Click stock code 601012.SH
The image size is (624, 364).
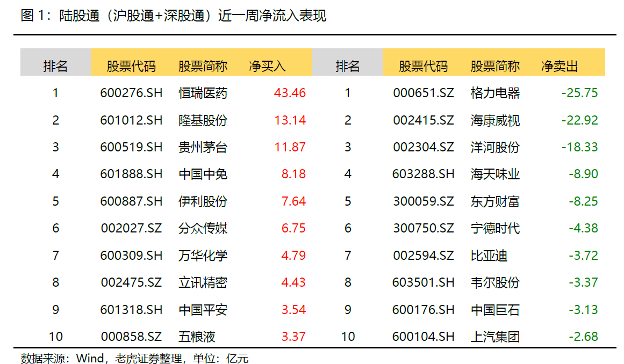131,120
